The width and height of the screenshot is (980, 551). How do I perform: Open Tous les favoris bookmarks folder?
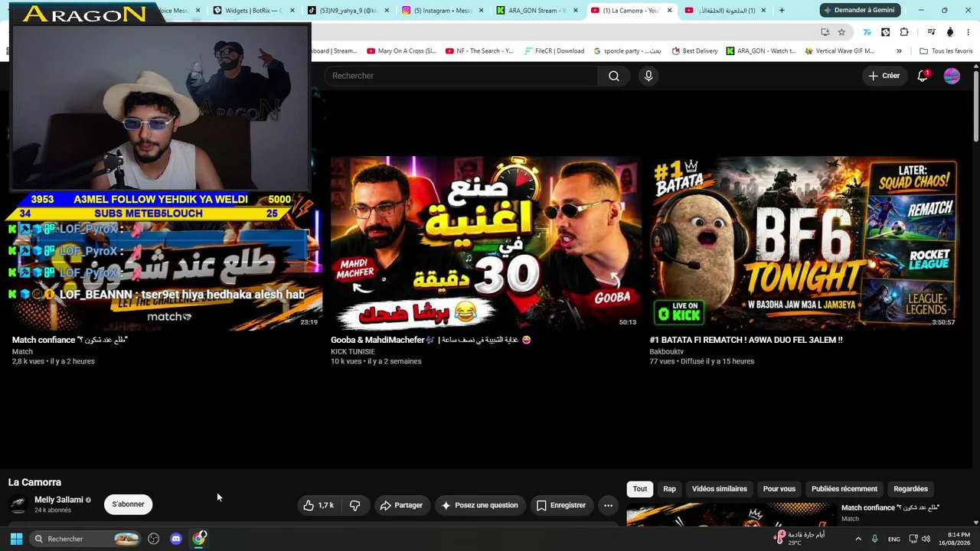point(946,51)
